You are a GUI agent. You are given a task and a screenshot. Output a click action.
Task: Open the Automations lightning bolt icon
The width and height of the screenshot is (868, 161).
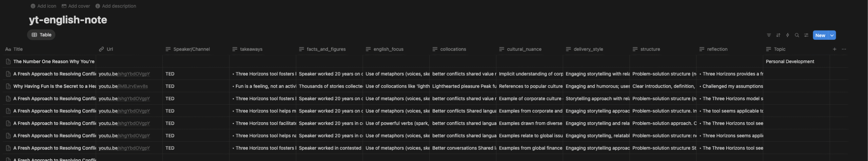coord(788,35)
